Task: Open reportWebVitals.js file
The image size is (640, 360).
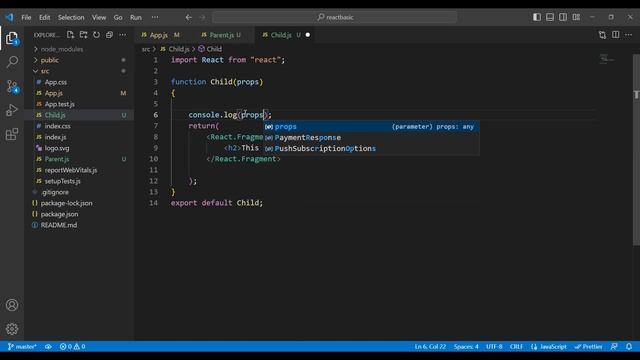Action: pyautogui.click(x=71, y=170)
